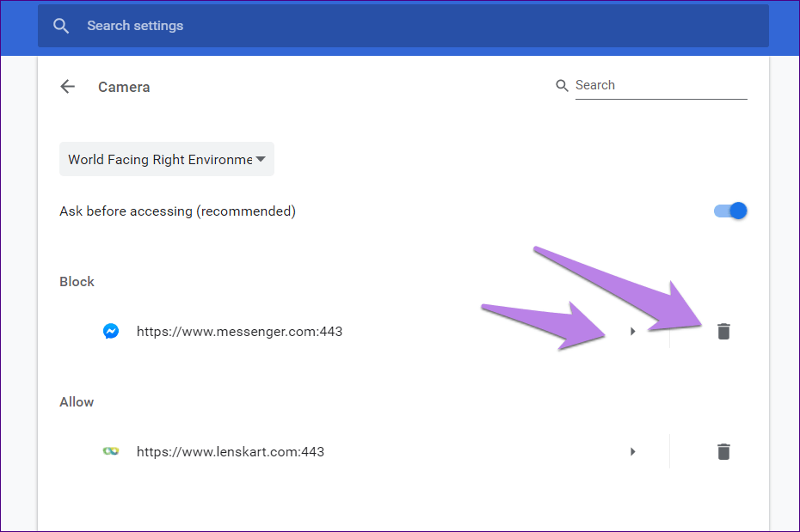The width and height of the screenshot is (800, 532).
Task: Click the magnifier in Search settings bar
Action: 61,26
